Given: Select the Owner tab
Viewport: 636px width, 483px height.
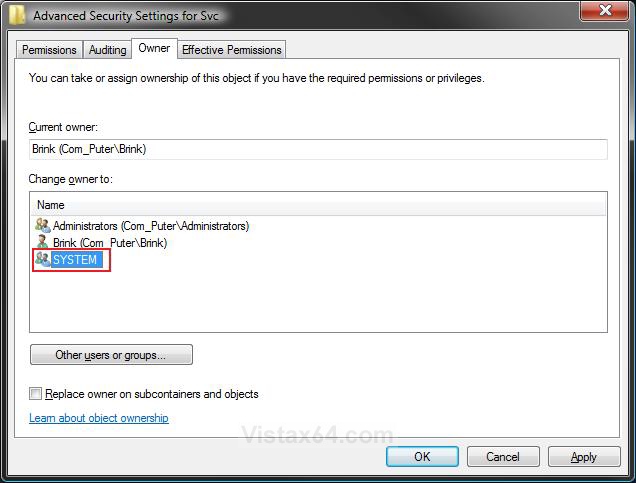Looking at the screenshot, I should [154, 48].
